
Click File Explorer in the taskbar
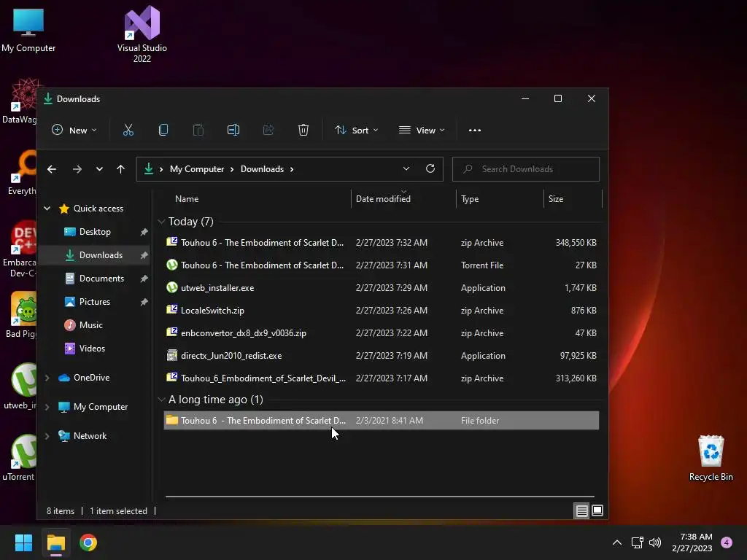click(55, 542)
